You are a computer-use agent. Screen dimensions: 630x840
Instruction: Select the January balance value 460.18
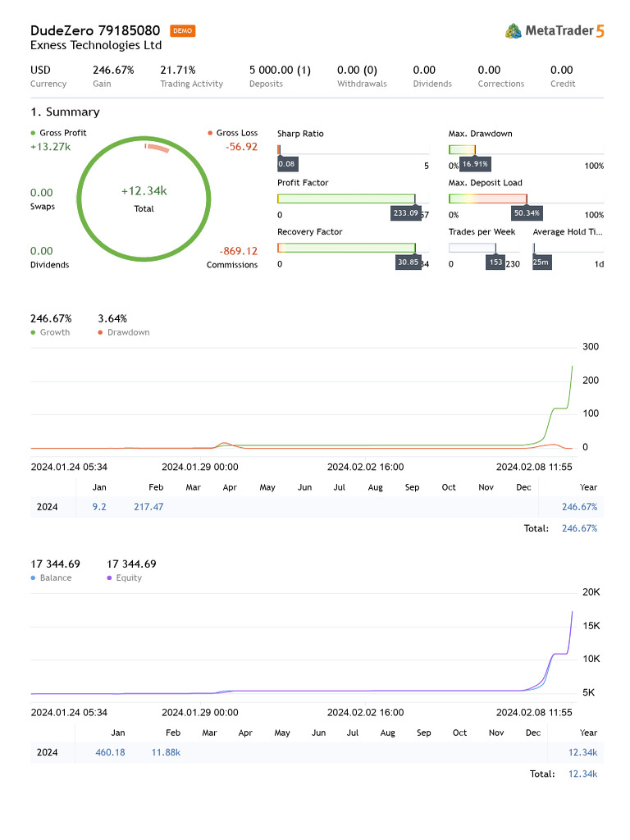(110, 752)
